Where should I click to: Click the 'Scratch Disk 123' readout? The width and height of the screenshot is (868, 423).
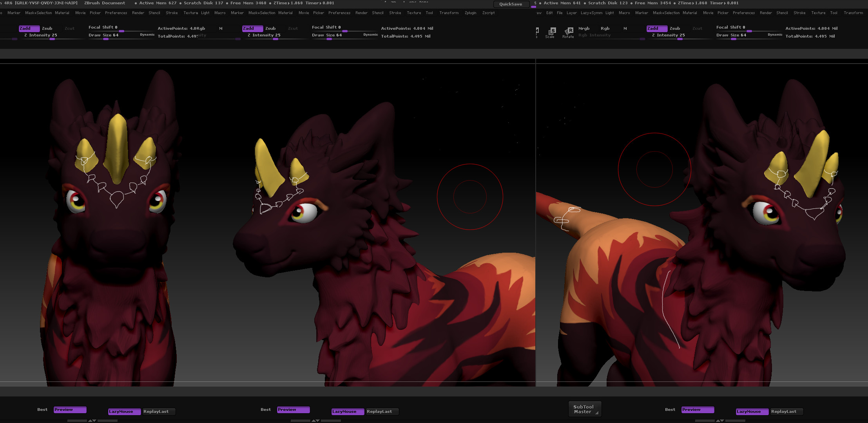click(x=608, y=3)
